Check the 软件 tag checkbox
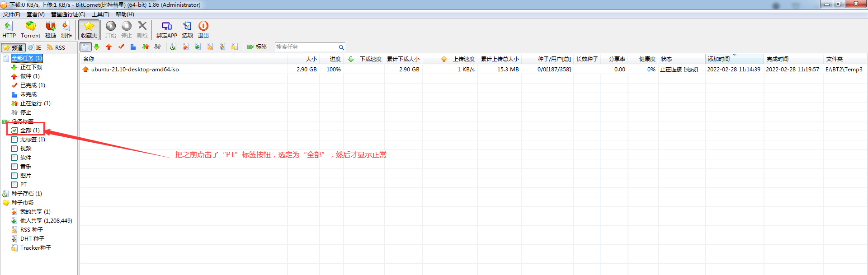This screenshot has height=275, width=868. tap(14, 158)
